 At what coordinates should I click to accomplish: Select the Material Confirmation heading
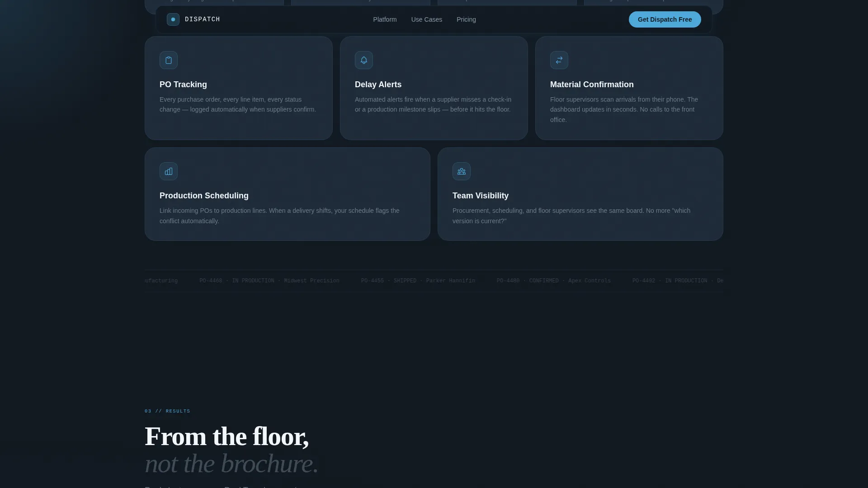pyautogui.click(x=592, y=84)
